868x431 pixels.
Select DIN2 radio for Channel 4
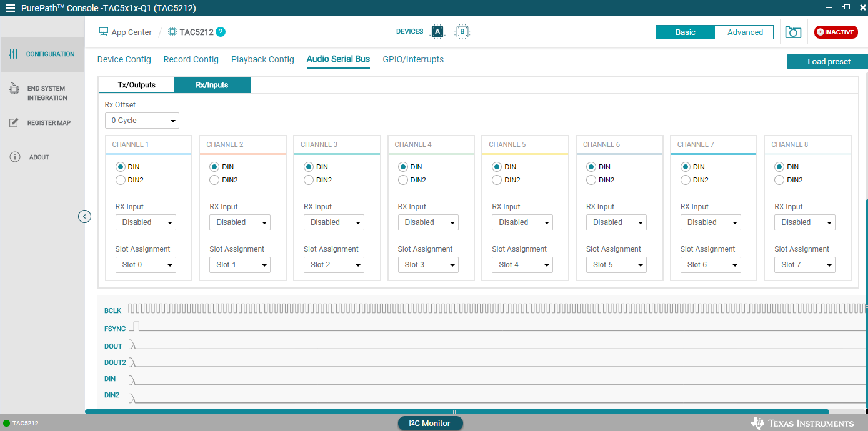pos(403,180)
